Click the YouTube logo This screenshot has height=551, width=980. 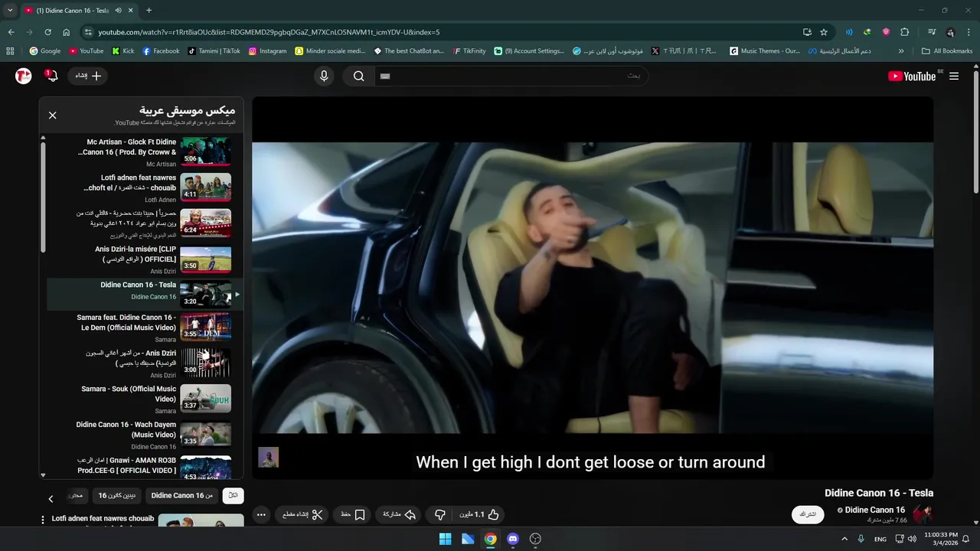click(912, 76)
